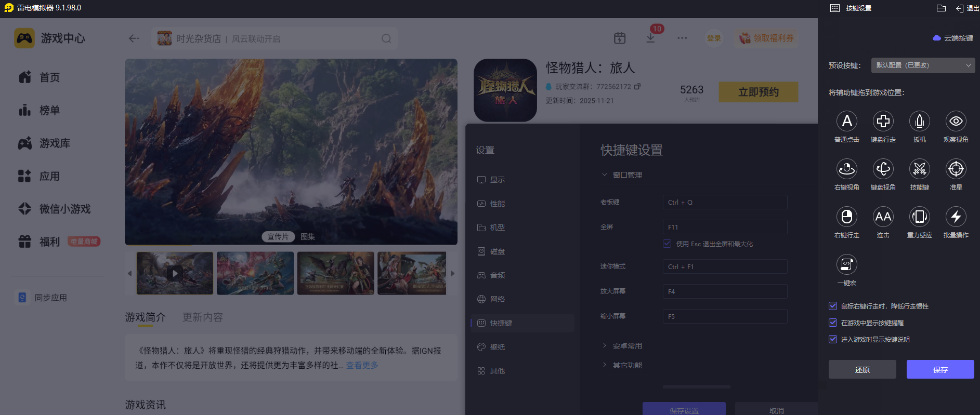Select 快捷键 settings category
The height and width of the screenshot is (415, 980).
point(522,323)
